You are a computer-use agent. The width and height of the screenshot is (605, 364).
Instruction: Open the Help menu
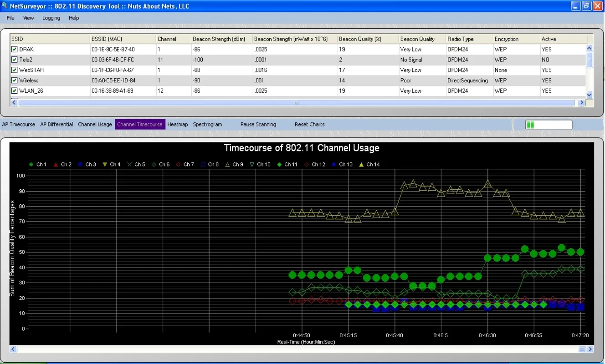tap(74, 18)
